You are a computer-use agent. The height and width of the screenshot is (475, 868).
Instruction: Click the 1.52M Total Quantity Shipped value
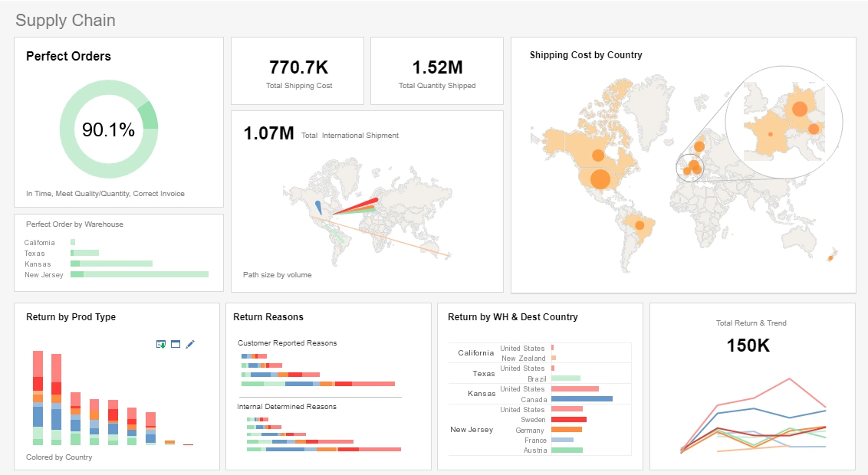(x=437, y=67)
